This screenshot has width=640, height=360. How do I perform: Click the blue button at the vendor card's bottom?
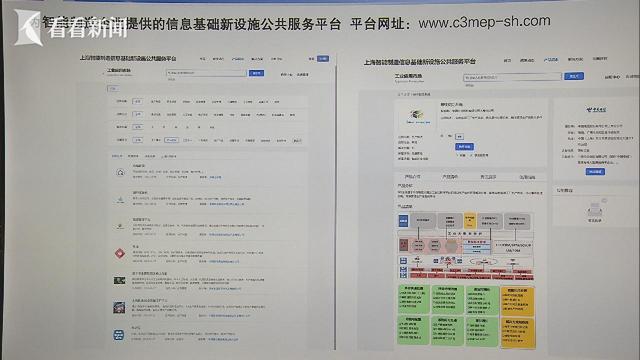[595, 172]
